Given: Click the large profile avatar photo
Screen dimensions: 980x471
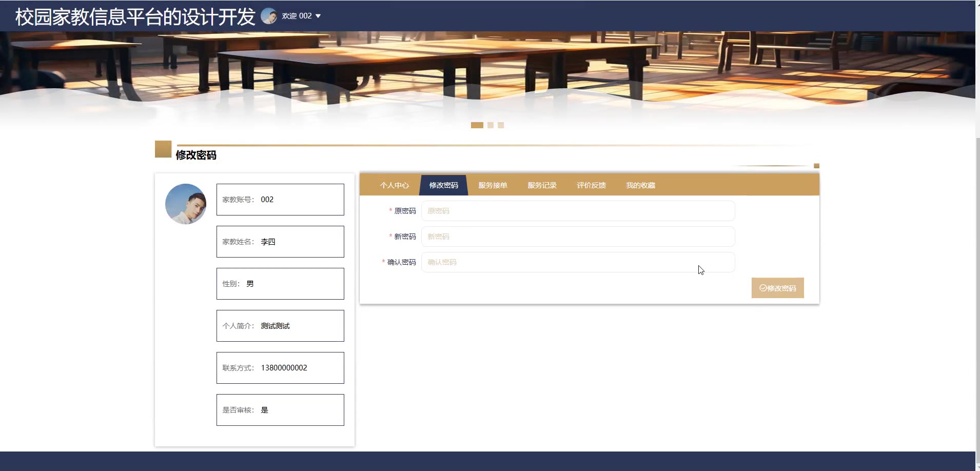Looking at the screenshot, I should click(186, 204).
